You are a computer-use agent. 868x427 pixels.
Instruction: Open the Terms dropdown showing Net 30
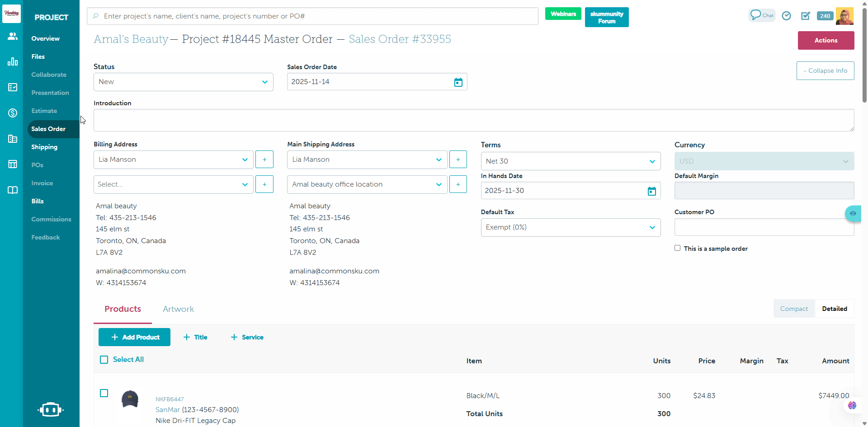click(x=571, y=161)
